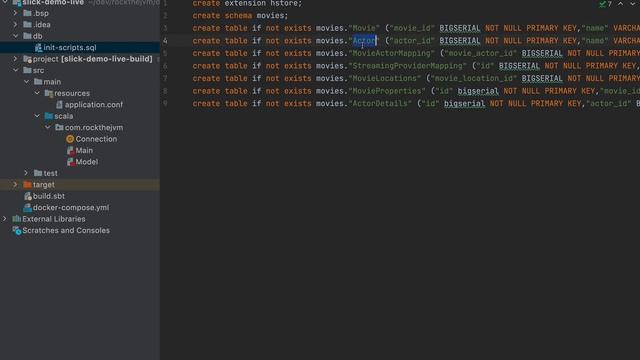Collapse the scala folder chevron

point(37,116)
